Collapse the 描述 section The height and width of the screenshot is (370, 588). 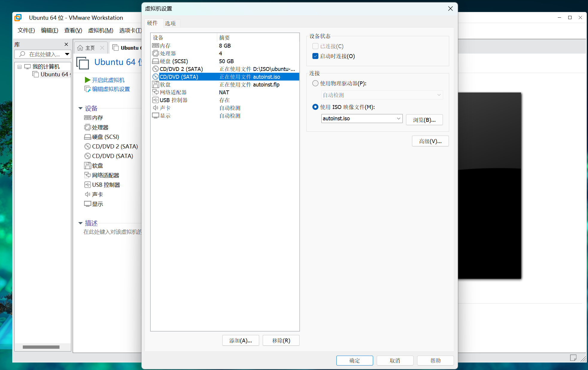[80, 223]
